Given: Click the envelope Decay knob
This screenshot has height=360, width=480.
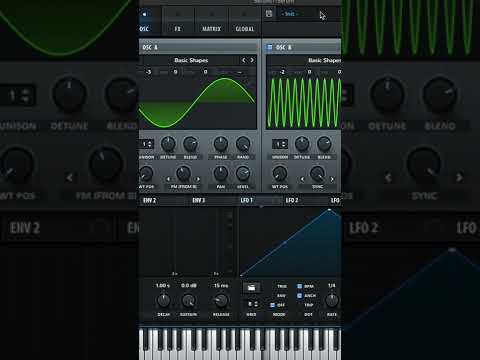Looking at the screenshot, I should 163,301.
